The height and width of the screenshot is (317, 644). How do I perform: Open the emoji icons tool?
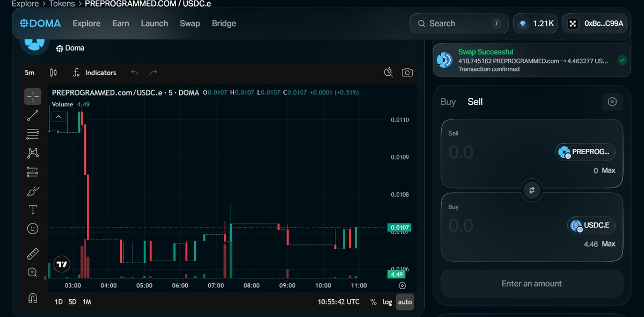click(33, 229)
